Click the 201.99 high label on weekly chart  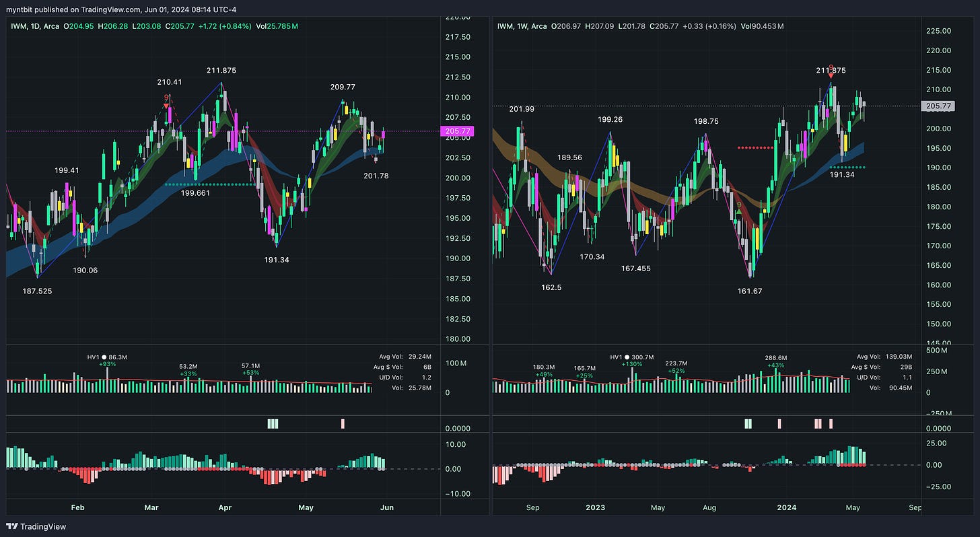[x=522, y=109]
